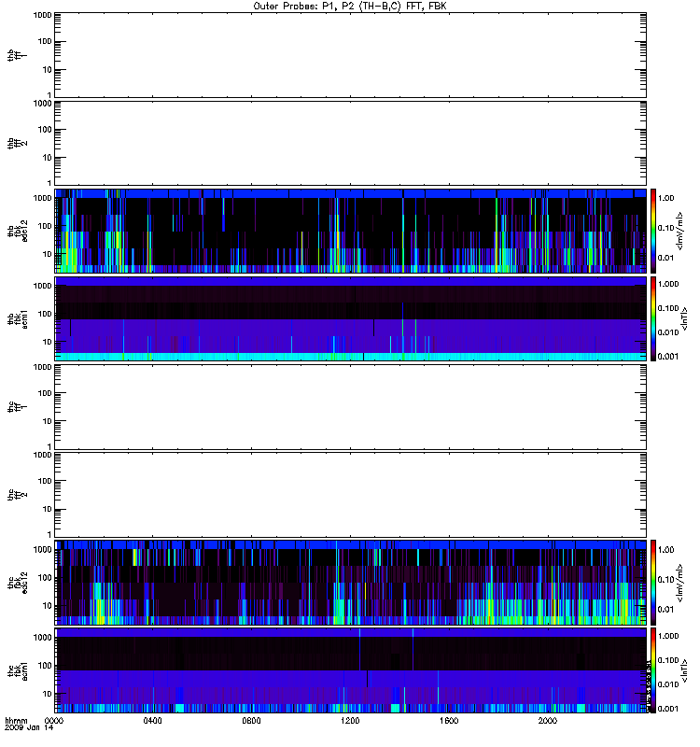The height and width of the screenshot is (747, 700).
Task: Click the thb fbk scm1 spectrogram panel
Action: tap(351, 318)
